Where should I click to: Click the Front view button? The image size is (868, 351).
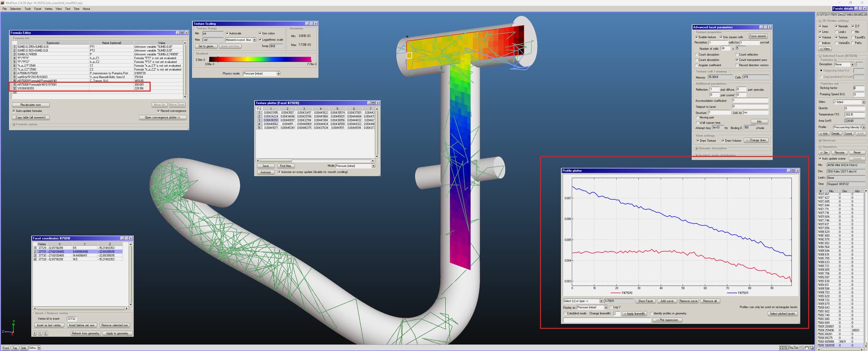click(6, 348)
